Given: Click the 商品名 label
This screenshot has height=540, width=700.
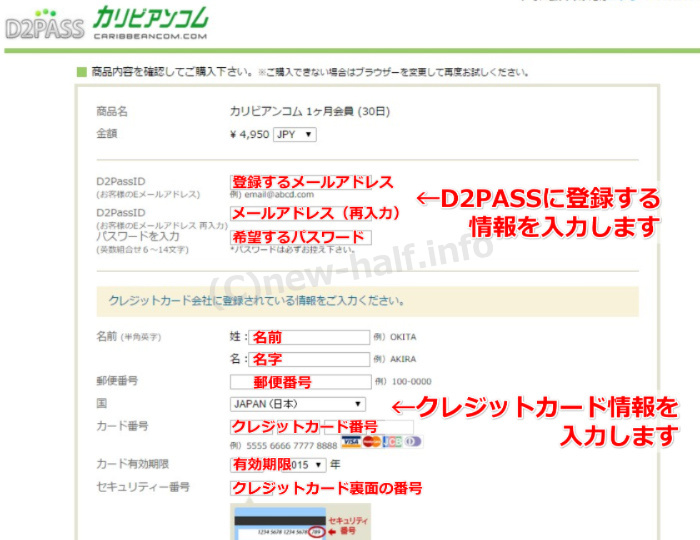Looking at the screenshot, I should [x=112, y=111].
